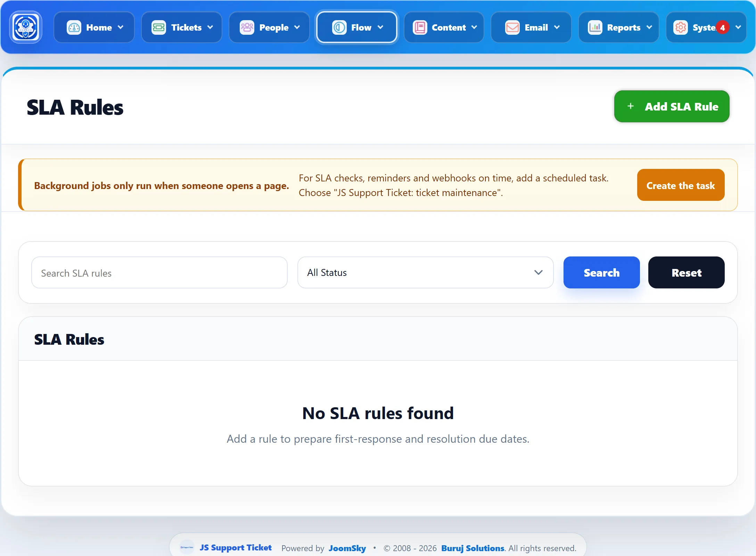Click the red 4 notification badge
Image resolution: width=756 pixels, height=556 pixels.
pos(723,27)
